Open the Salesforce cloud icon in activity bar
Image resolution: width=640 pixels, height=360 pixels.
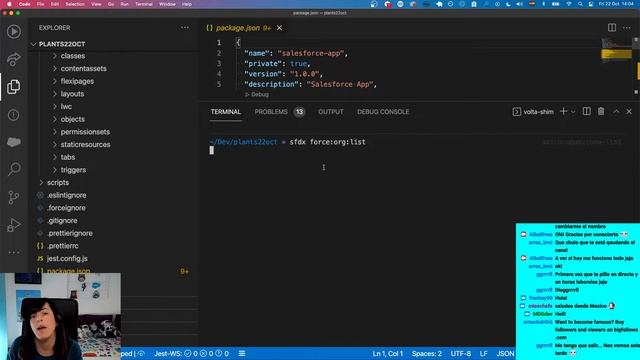(x=13, y=142)
